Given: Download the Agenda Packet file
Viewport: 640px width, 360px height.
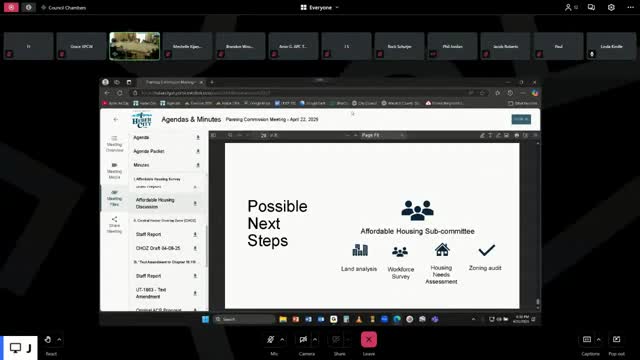Looking at the screenshot, I should (198, 151).
